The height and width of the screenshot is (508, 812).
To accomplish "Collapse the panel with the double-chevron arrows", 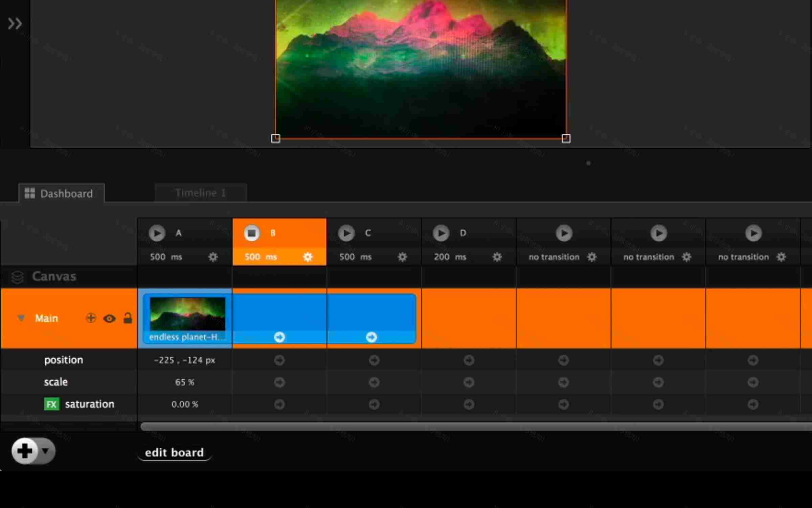I will coord(15,23).
